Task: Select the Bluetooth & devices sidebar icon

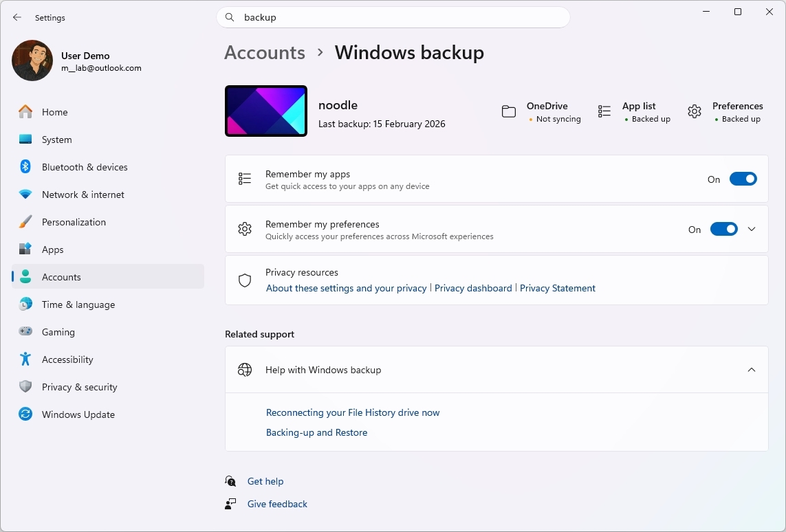Action: (25, 167)
